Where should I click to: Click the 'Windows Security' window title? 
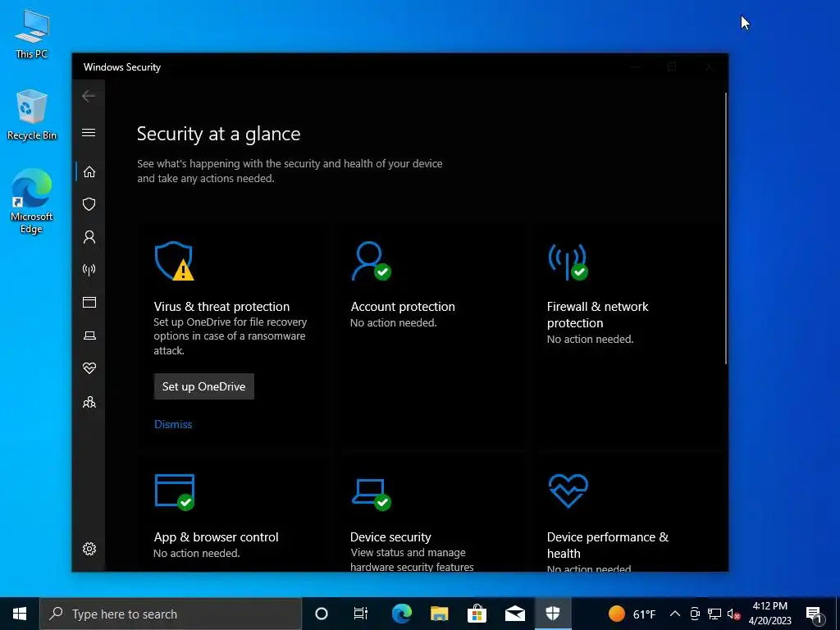coord(122,67)
